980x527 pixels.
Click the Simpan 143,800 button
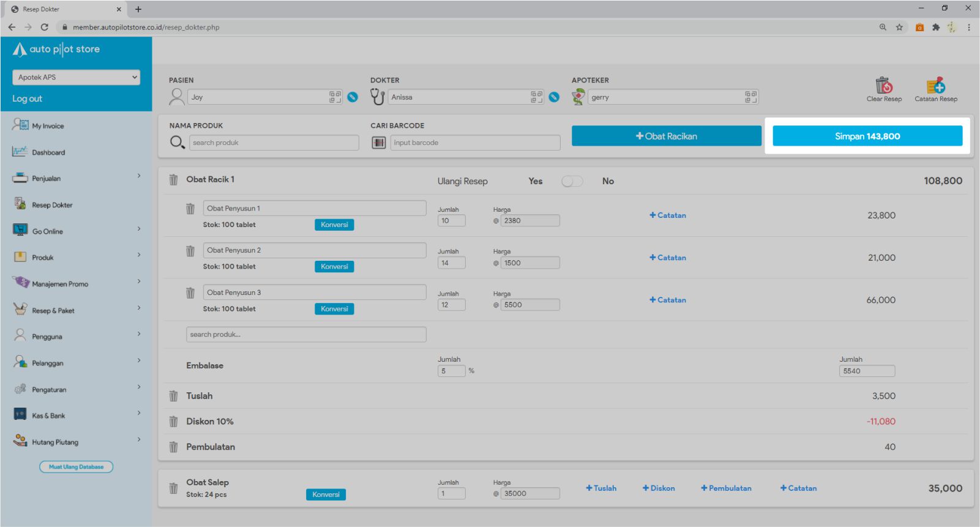pos(867,136)
